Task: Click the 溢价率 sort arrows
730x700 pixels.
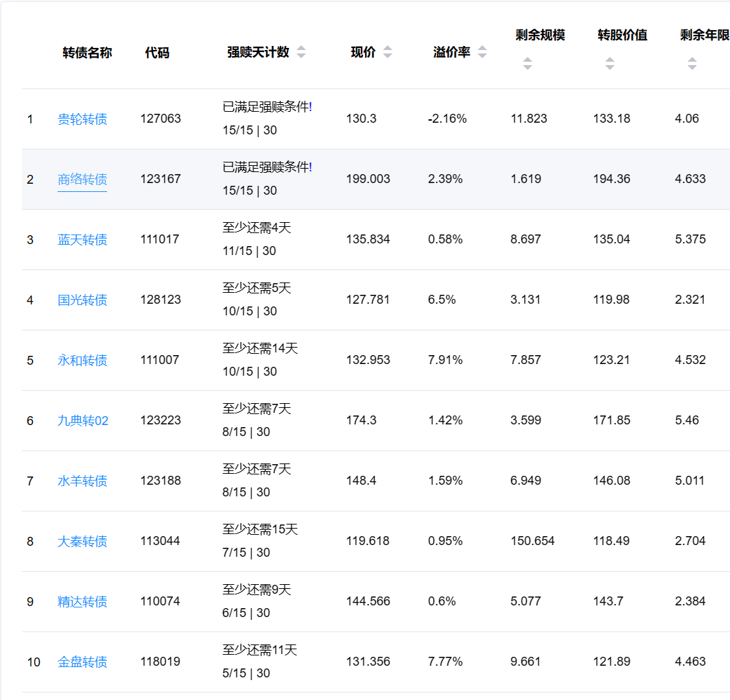Action: (482, 53)
